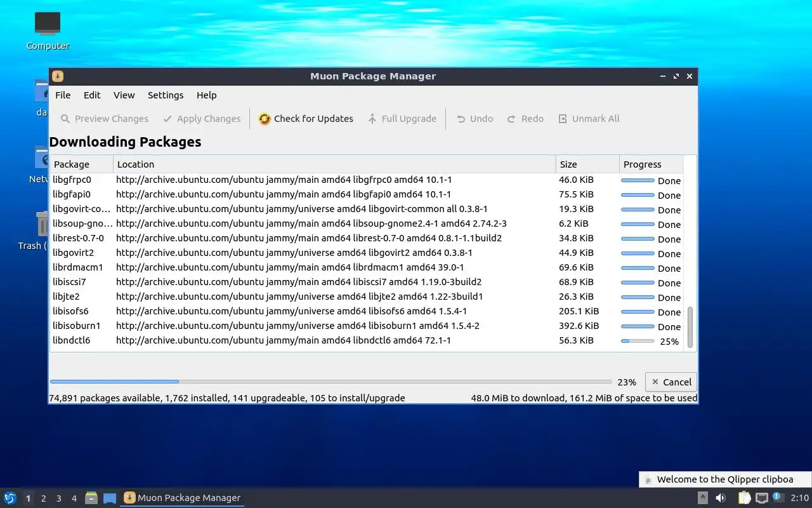Select the librest-0.7-0 package row
This screenshot has width=812, height=508.
pos(367,238)
